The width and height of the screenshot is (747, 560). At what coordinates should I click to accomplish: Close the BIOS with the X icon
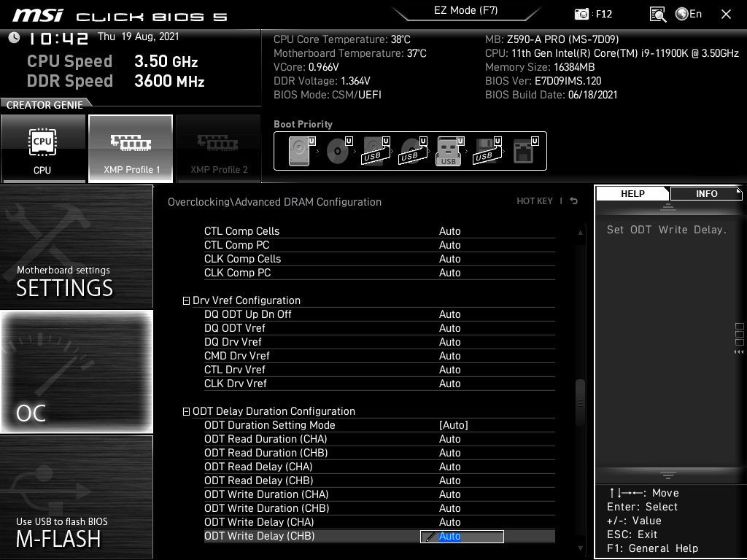tap(726, 15)
